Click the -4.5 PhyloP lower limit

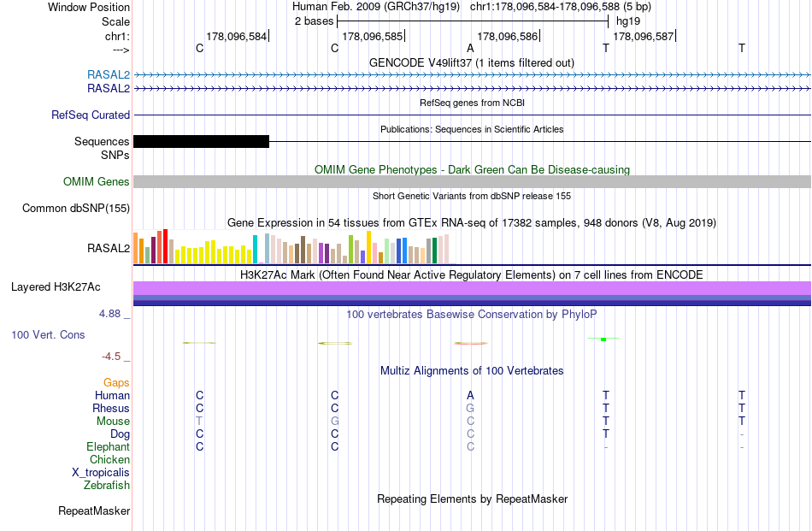click(x=111, y=357)
